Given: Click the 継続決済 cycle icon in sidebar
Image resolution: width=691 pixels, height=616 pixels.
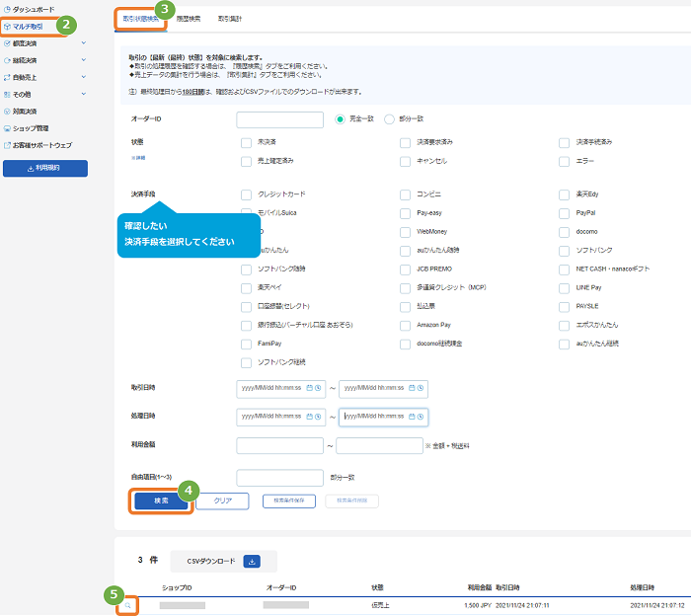Looking at the screenshot, I should (7, 60).
